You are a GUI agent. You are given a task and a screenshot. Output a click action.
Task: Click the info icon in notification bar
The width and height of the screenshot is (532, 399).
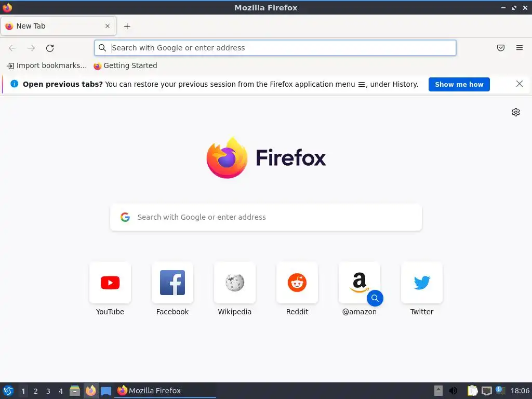coord(14,84)
